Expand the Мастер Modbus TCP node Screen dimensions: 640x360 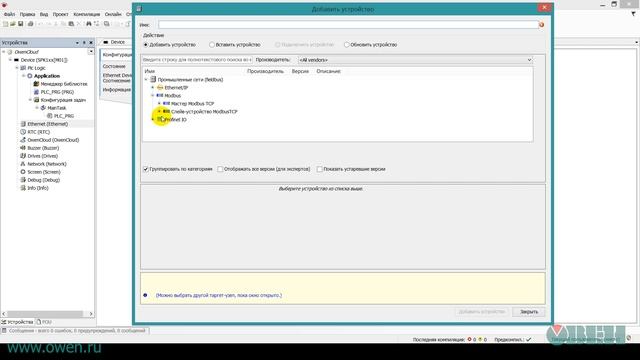point(159,104)
